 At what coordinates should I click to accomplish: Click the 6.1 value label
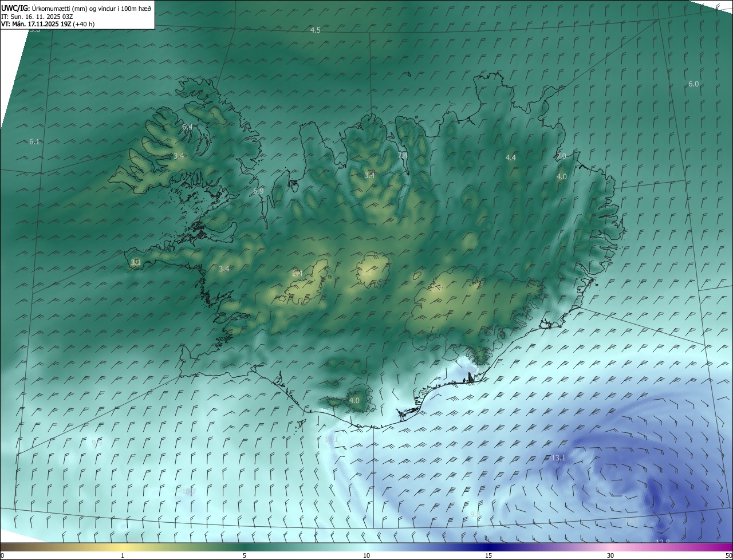coord(35,141)
